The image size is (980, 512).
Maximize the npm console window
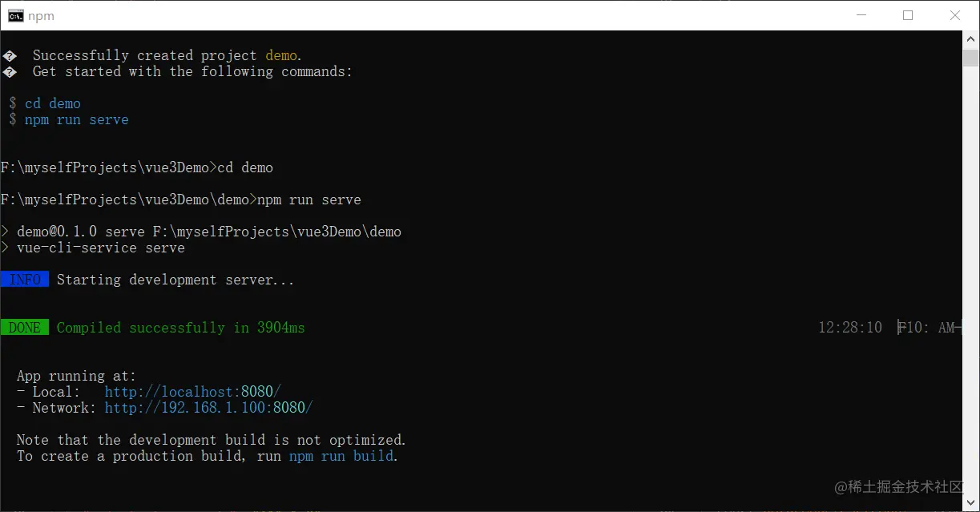coord(908,15)
